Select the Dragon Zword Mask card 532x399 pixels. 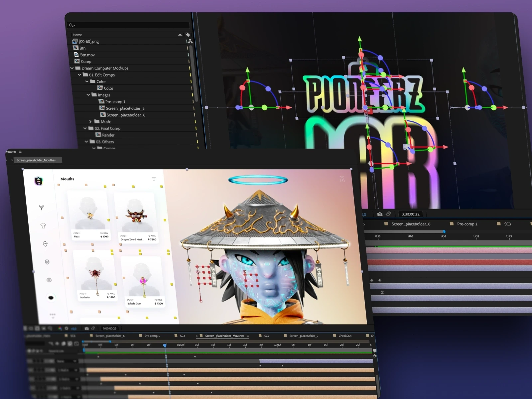tap(136, 218)
